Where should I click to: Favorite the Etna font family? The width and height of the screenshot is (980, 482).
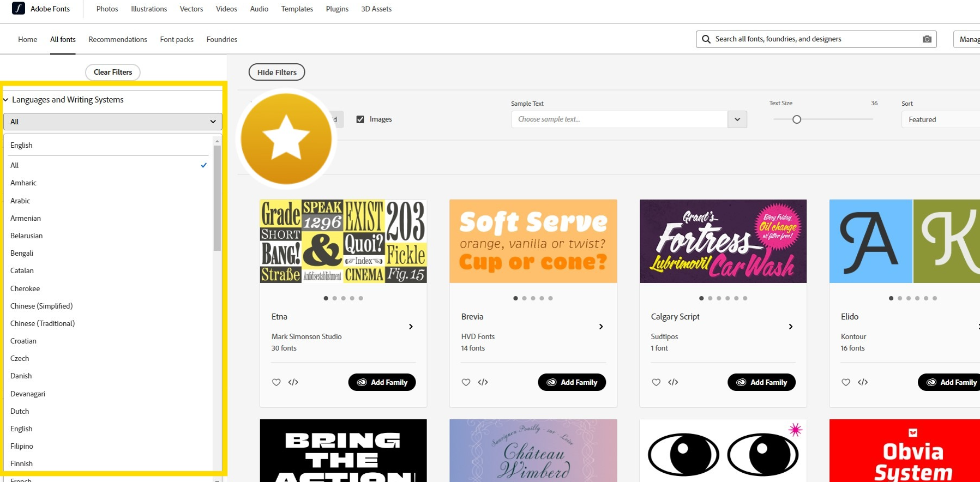click(x=276, y=382)
